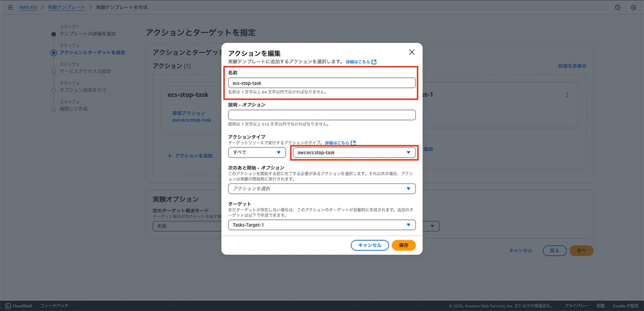Click the clock icon in top-right corner

tap(634, 8)
